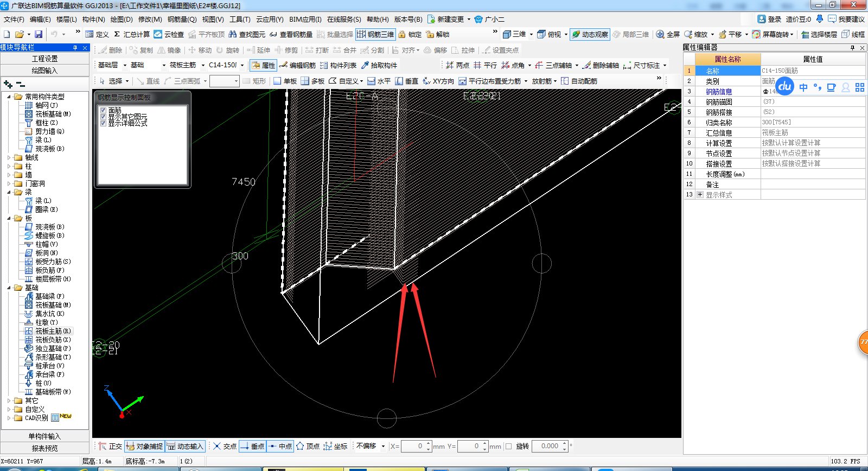Open 编辑钢筋 edit rebar tool
Viewport: 868px width, 471px height.
coord(297,65)
